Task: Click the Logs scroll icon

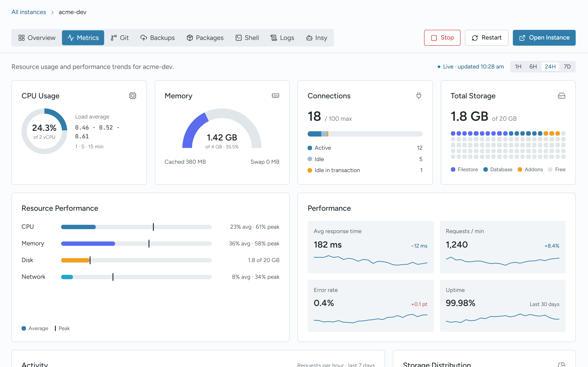Action: (274, 38)
